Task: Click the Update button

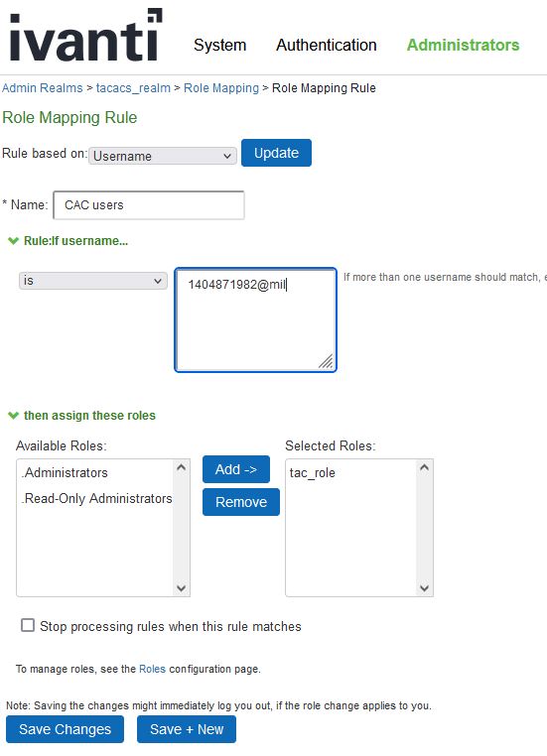Action: pyautogui.click(x=276, y=153)
